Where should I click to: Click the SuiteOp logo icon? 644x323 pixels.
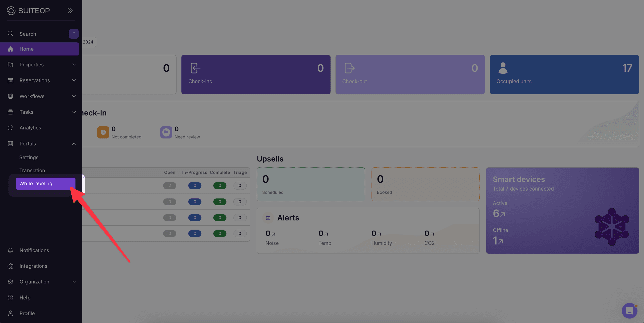(10, 10)
